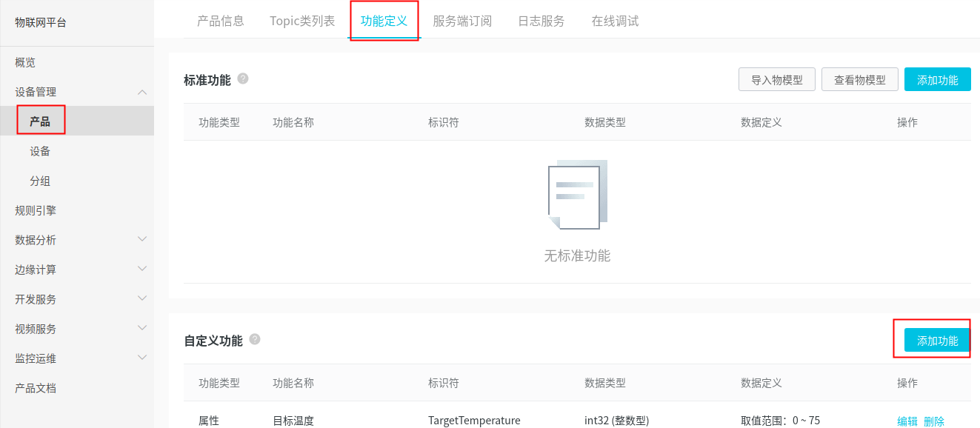Click the 数据分析 sidebar label
Image resolution: width=980 pixels, height=428 pixels.
(x=36, y=240)
